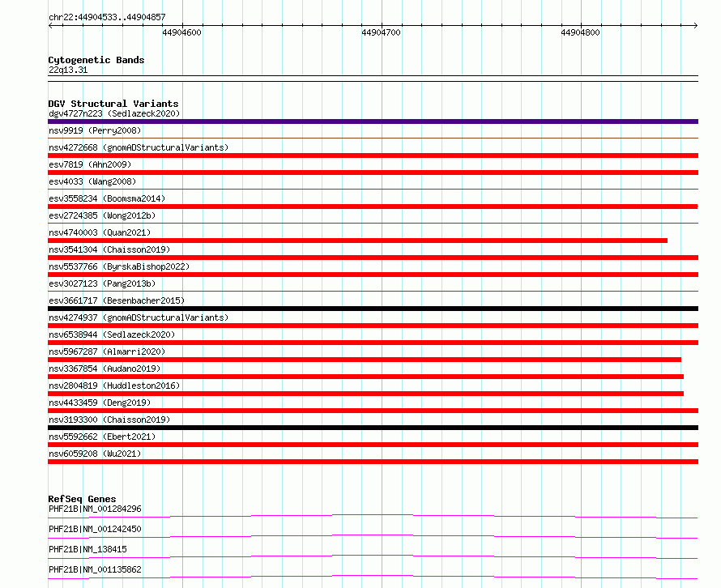Image resolution: width=721 pixels, height=588 pixels.
Task: Click the red bar of nsv2804819
Action: [x=365, y=394]
